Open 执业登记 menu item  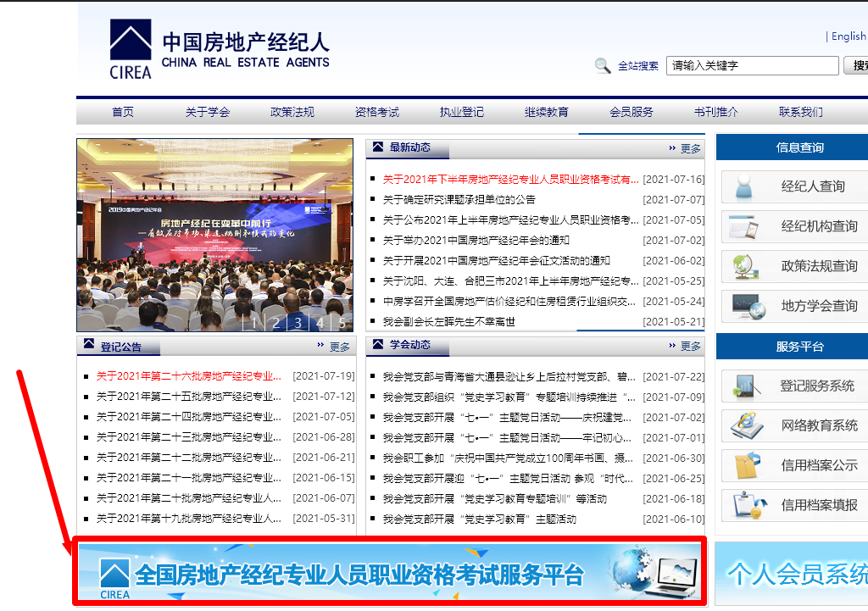click(x=462, y=112)
